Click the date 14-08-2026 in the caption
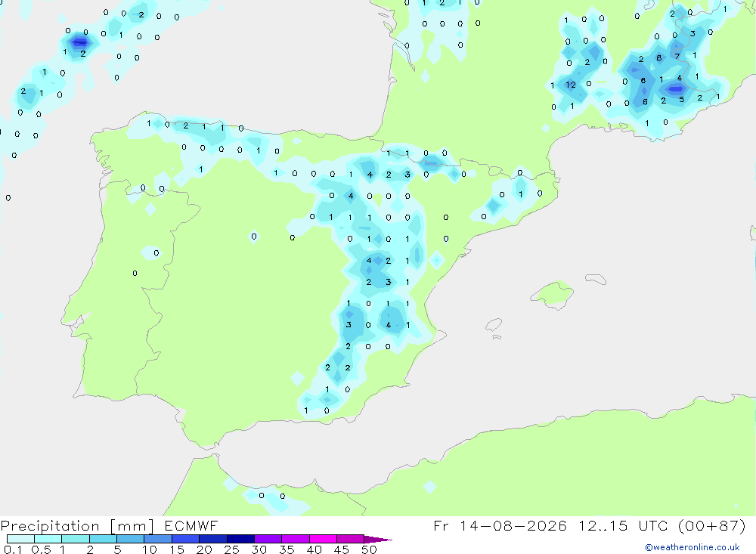Screen dimensions: 756x554 (x=513, y=525)
